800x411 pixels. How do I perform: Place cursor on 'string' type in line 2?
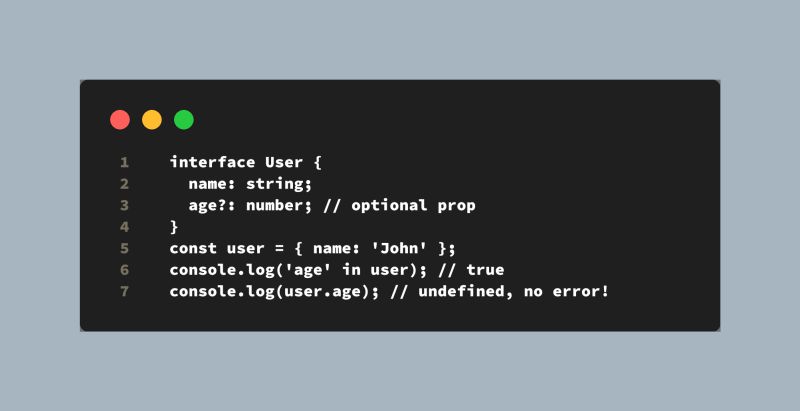(x=275, y=184)
